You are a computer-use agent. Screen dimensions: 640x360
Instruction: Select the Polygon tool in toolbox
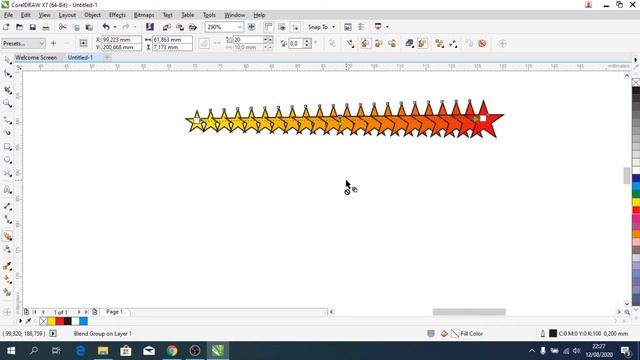(x=7, y=174)
